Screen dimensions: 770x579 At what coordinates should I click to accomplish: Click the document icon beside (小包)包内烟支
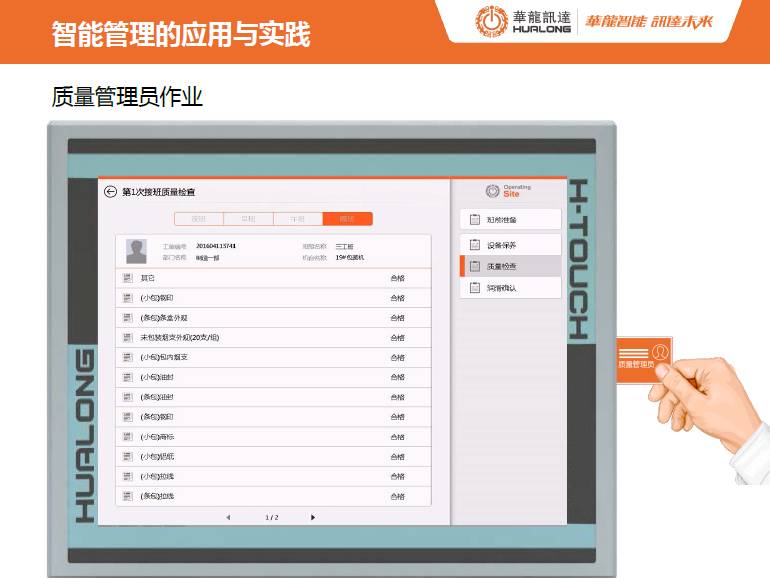click(x=127, y=357)
